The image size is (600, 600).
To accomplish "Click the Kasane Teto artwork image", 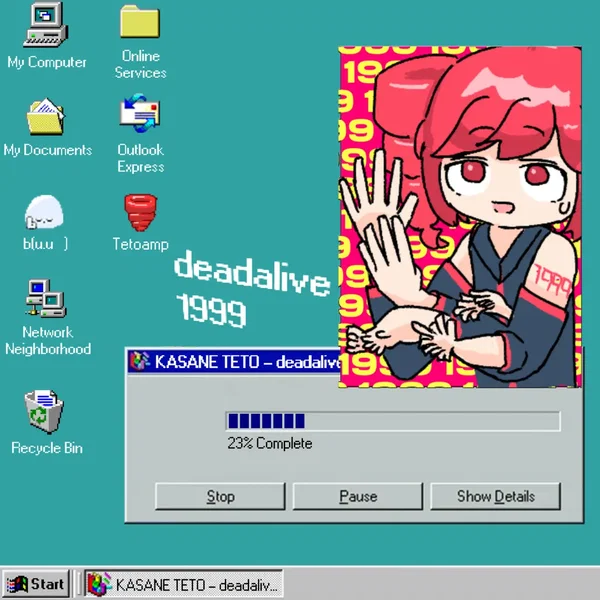I will pos(460,217).
